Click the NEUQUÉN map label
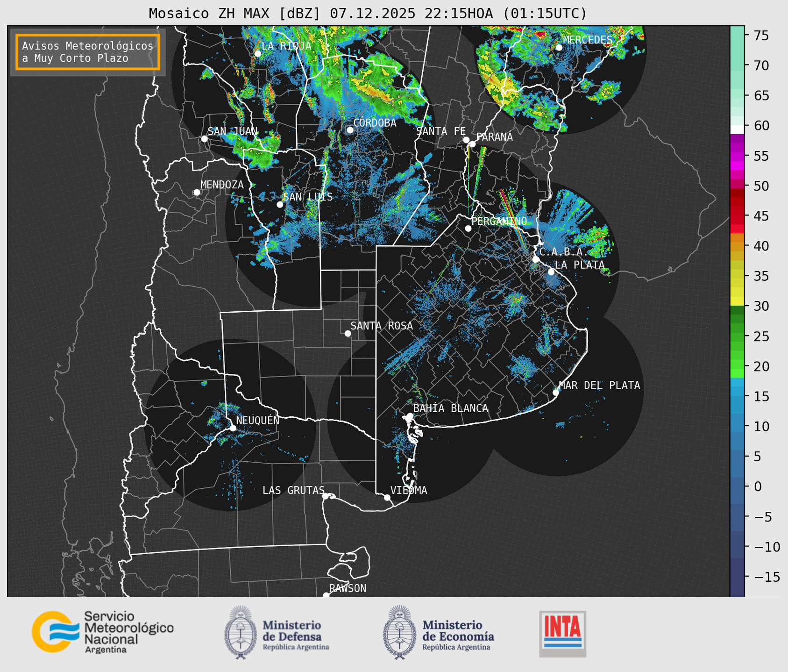788x672 pixels. 257,420
